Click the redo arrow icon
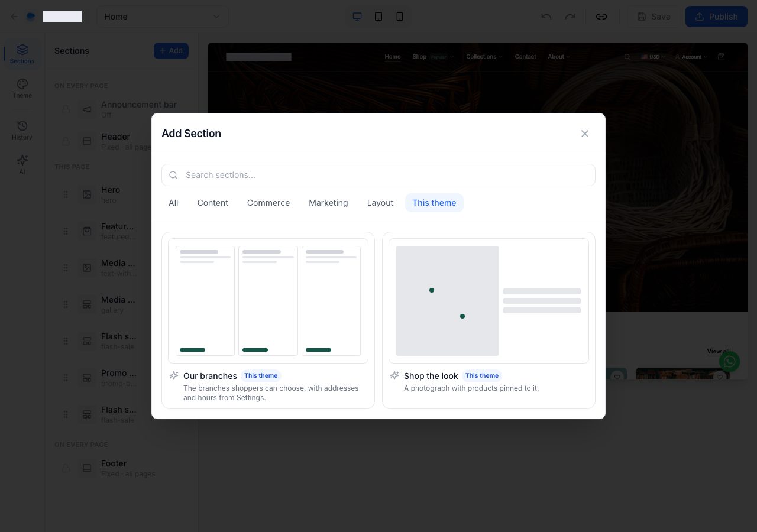The height and width of the screenshot is (532, 757). [570, 17]
